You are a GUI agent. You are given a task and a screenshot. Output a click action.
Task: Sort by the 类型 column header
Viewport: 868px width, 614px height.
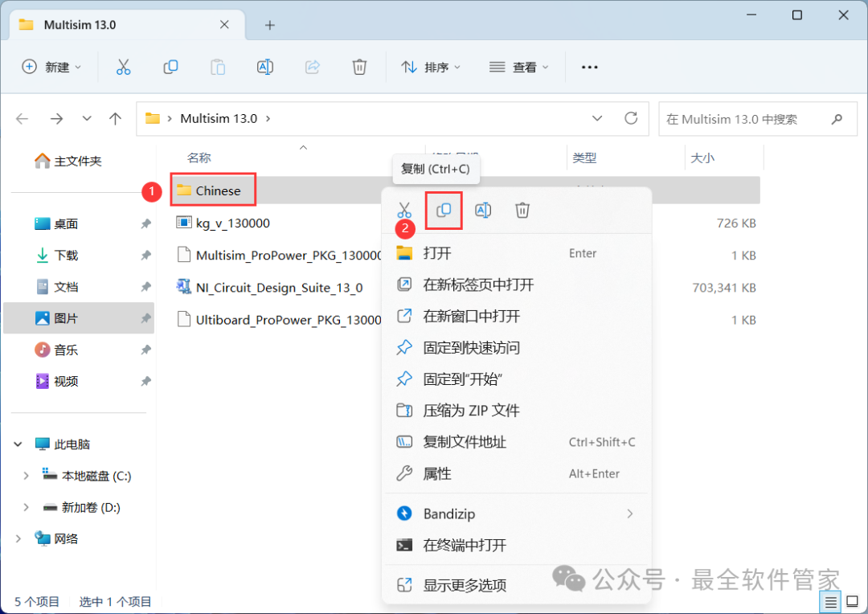coord(584,158)
